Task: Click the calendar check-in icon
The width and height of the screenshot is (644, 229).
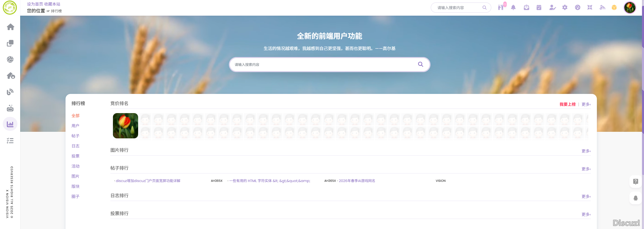Action: (x=539, y=8)
